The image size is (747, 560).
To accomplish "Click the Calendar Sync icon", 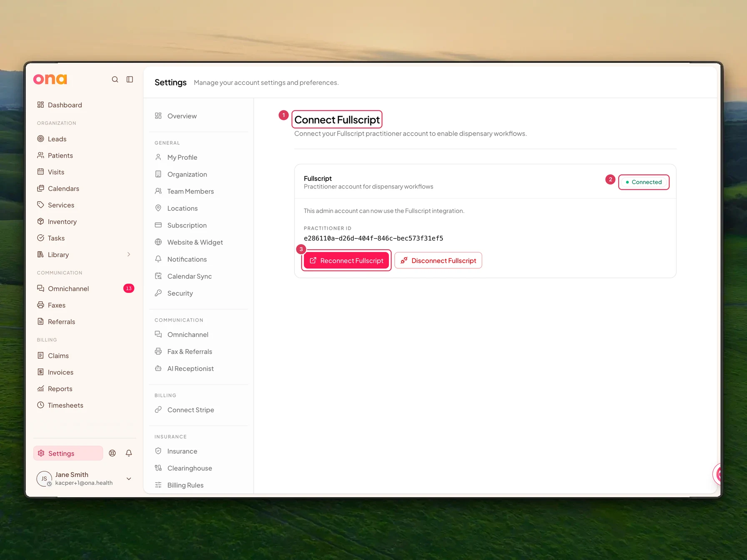I will pos(158,276).
